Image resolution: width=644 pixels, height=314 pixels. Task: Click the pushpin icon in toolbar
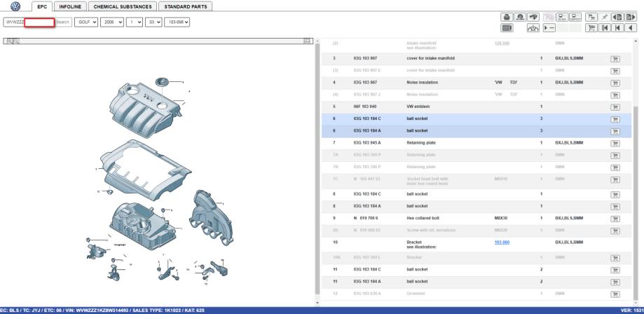click(x=605, y=17)
